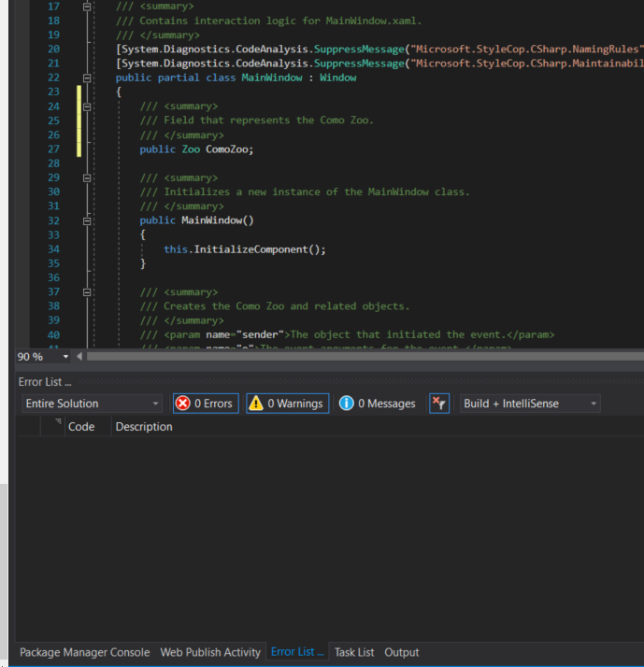The image size is (644, 667).
Task: Click the editor horizontal scrollbar track
Action: [365, 357]
